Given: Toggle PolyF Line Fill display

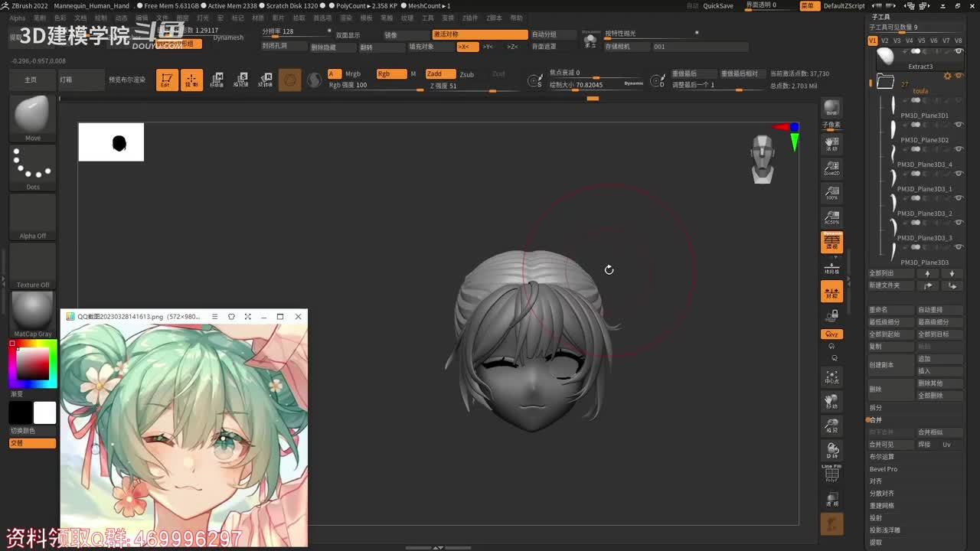Looking at the screenshot, I should point(831,474).
